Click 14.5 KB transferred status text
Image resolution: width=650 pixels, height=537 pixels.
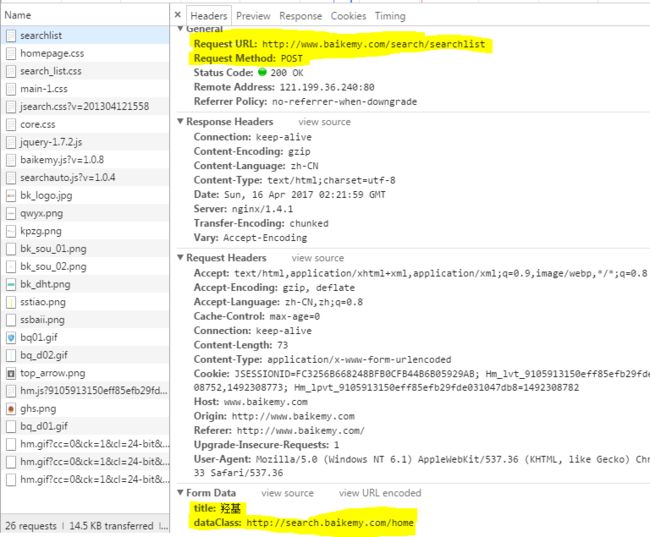tap(111, 526)
